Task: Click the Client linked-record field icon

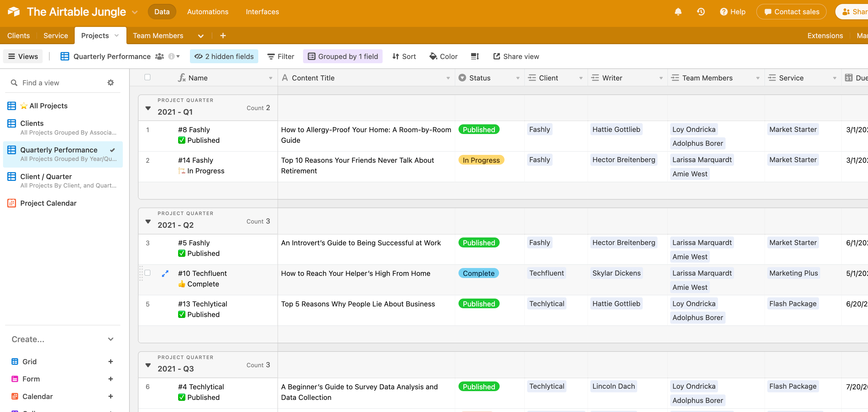Action: click(x=532, y=78)
